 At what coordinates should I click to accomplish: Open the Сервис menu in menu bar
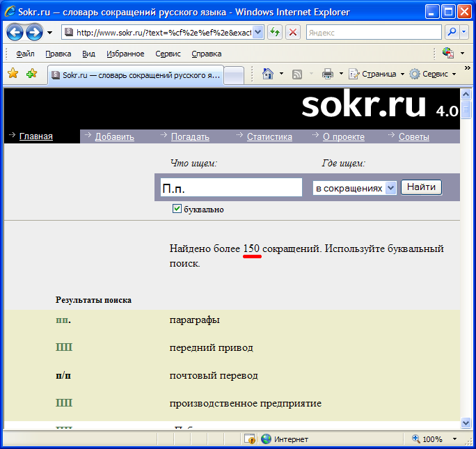coord(168,54)
